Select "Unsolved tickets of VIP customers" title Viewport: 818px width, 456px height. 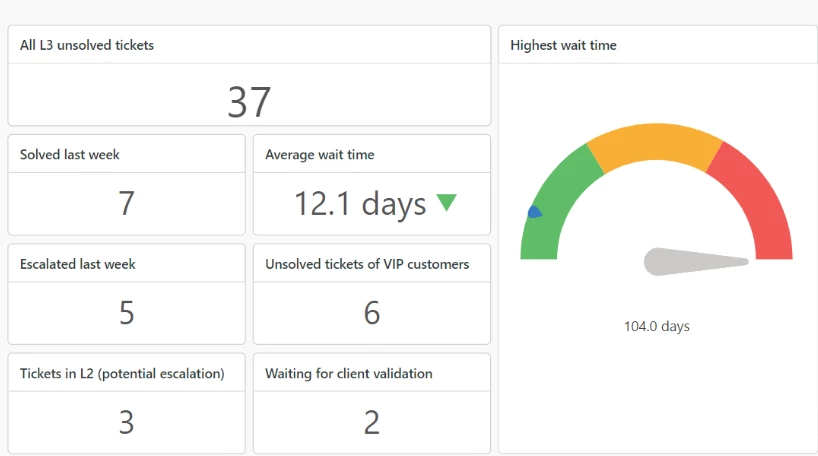[367, 264]
